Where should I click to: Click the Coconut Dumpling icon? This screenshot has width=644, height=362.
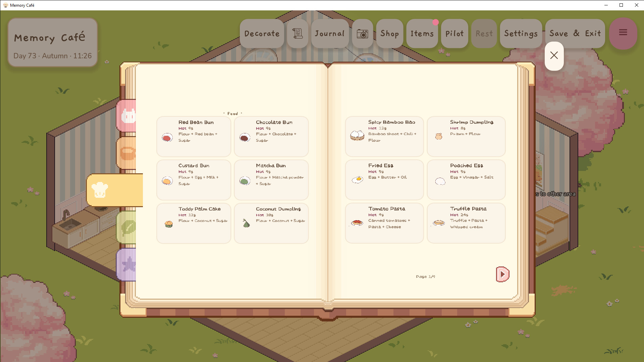tap(247, 223)
